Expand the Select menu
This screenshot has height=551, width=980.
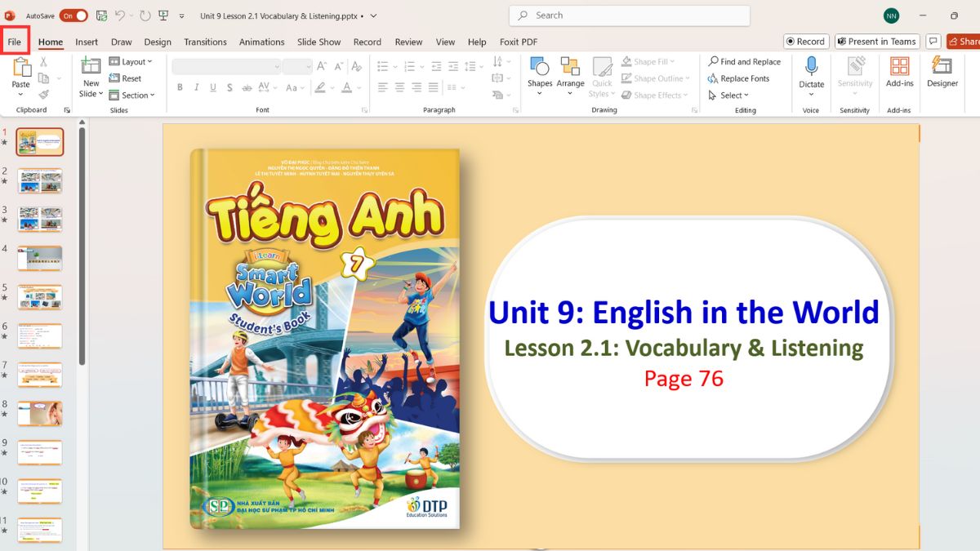729,95
